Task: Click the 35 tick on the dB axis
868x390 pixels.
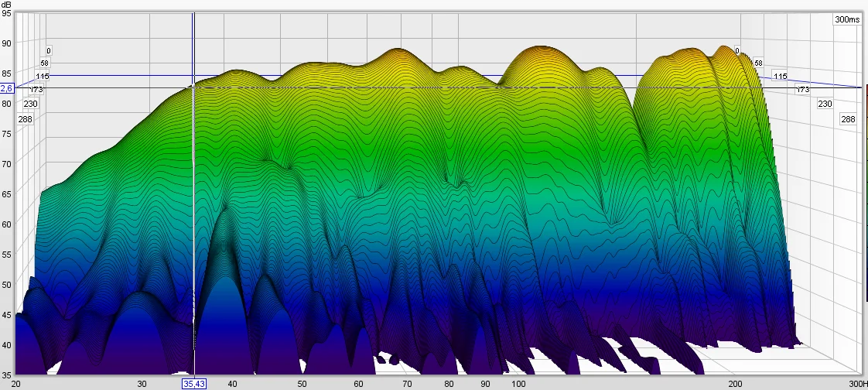Action: [7, 375]
